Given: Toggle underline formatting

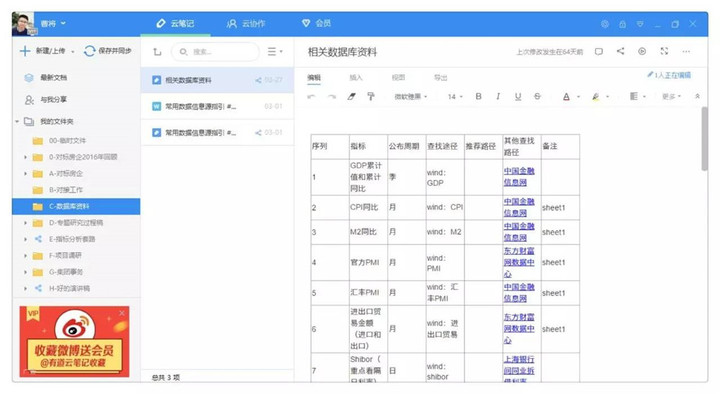Looking at the screenshot, I should (x=518, y=96).
